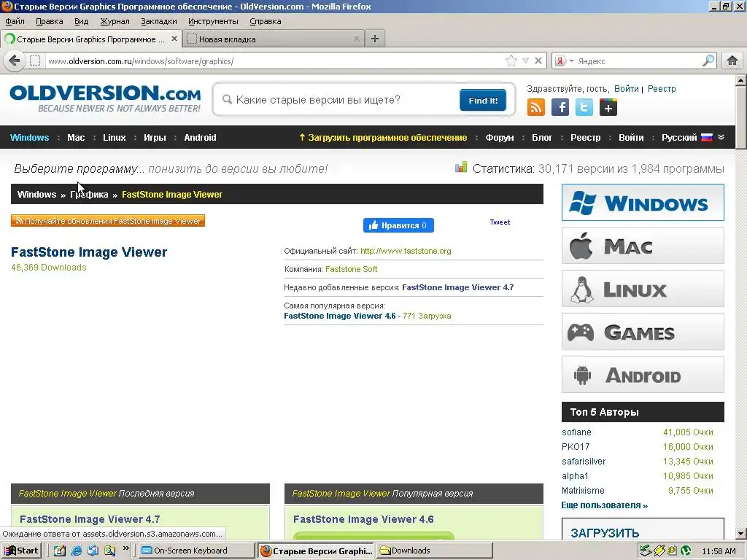Open the Инструменты menu
The height and width of the screenshot is (560, 747).
[213, 21]
